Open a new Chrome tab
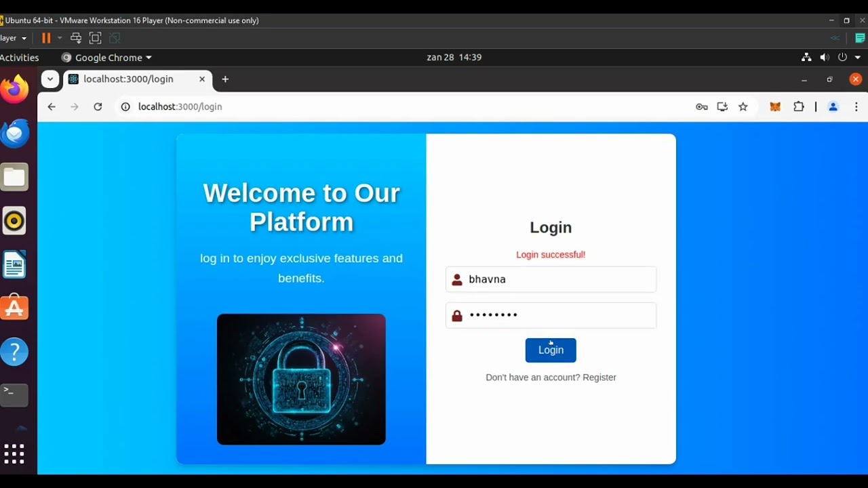 (x=225, y=79)
